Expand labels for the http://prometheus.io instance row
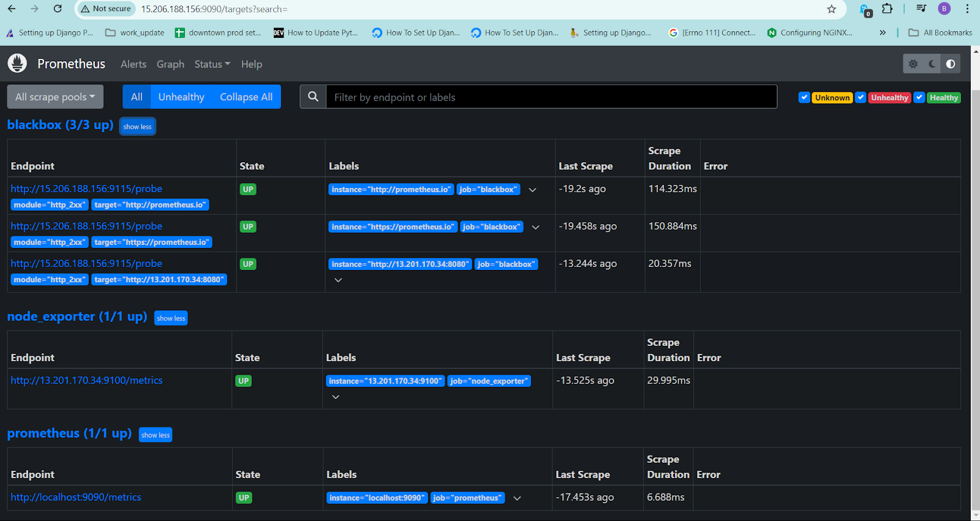 (532, 190)
